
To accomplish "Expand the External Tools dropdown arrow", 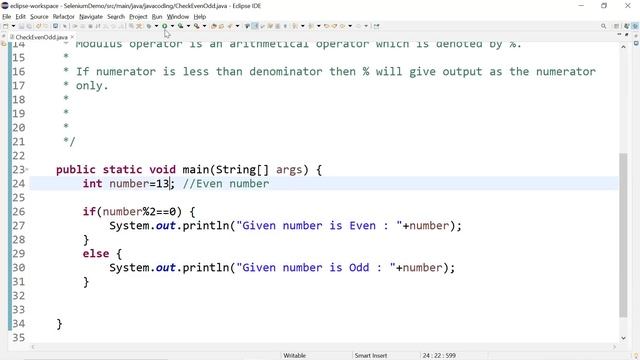I will click(204, 26).
